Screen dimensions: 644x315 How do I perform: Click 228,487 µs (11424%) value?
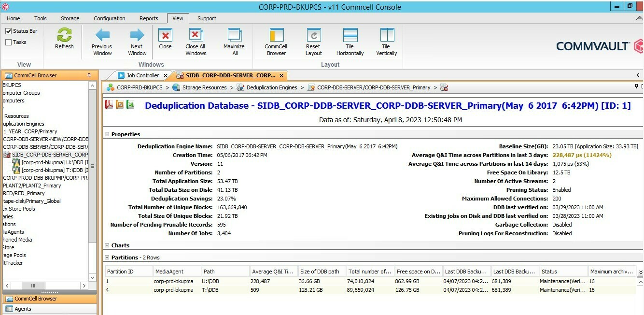tap(582, 155)
